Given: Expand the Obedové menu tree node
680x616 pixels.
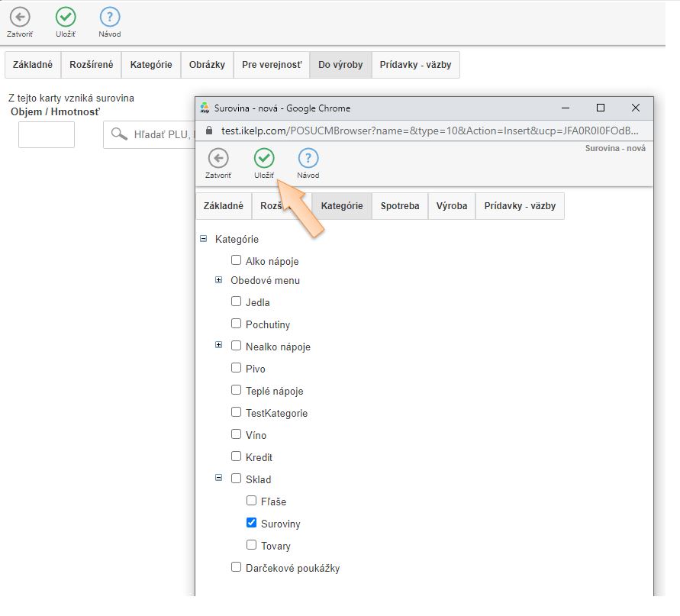Looking at the screenshot, I should [x=218, y=280].
